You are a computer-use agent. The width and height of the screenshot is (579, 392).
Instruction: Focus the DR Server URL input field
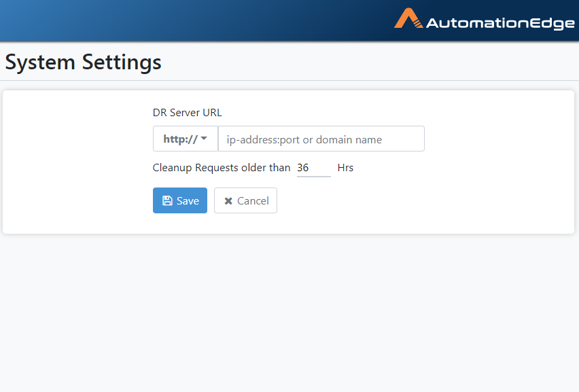[x=321, y=139]
